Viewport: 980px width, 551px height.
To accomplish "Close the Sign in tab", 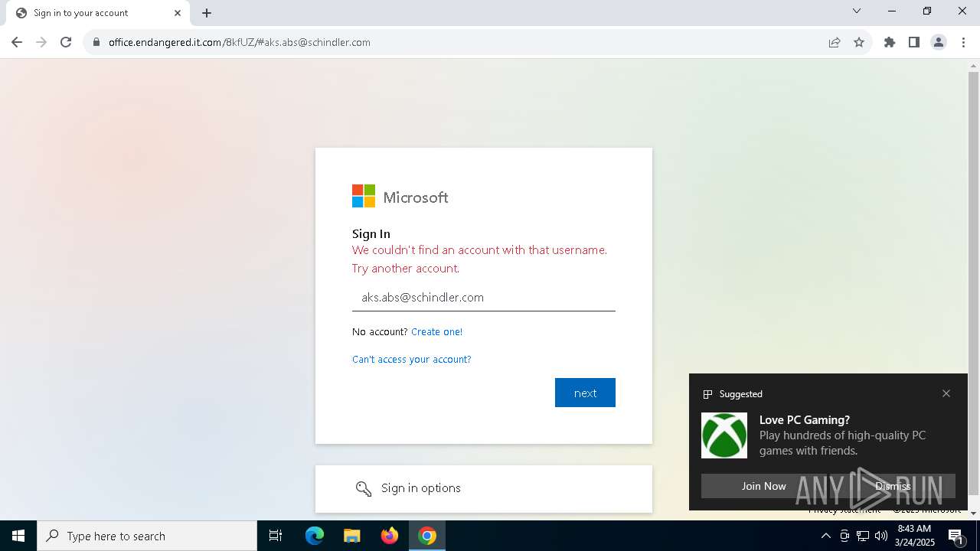I will (x=178, y=13).
